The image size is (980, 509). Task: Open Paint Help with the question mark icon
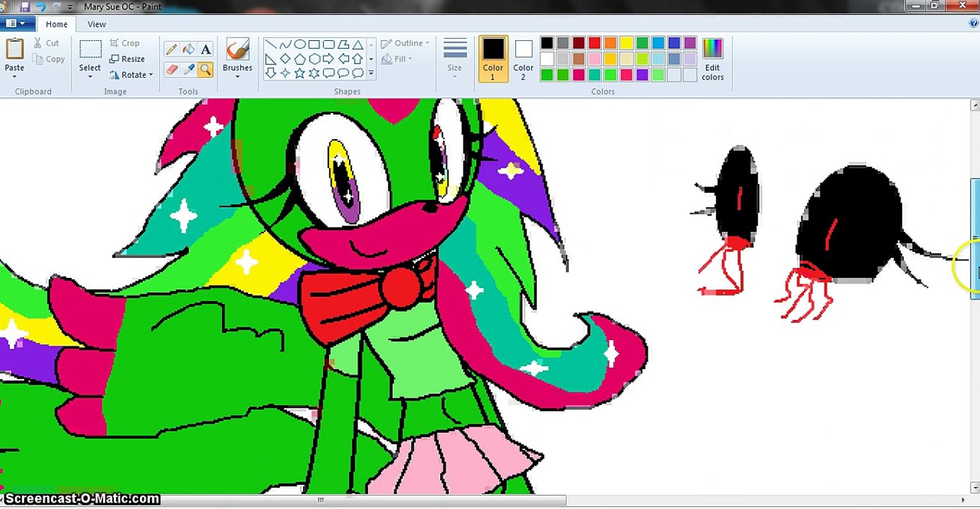tap(974, 23)
